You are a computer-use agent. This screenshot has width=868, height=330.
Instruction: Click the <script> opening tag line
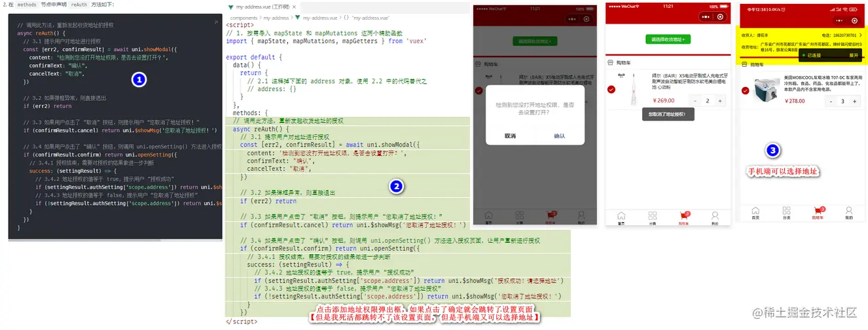[240, 26]
